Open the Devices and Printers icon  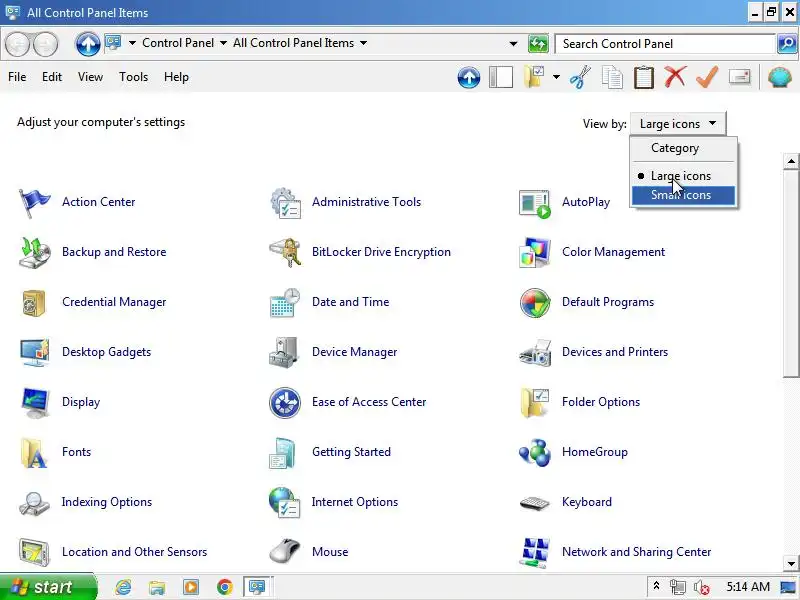pos(535,353)
